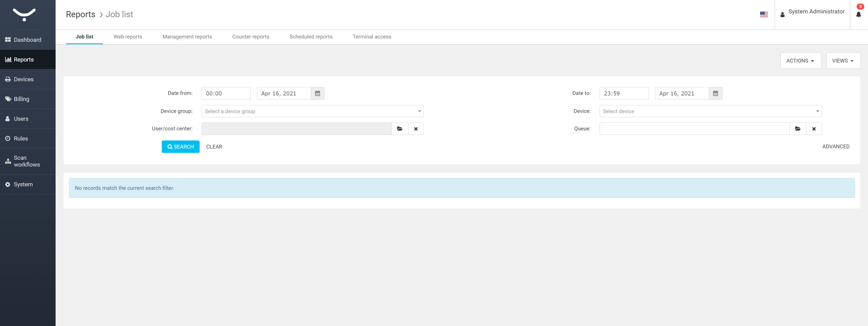Click the date picker calendar icon for Date from
This screenshot has height=326, width=868.
pyautogui.click(x=317, y=93)
